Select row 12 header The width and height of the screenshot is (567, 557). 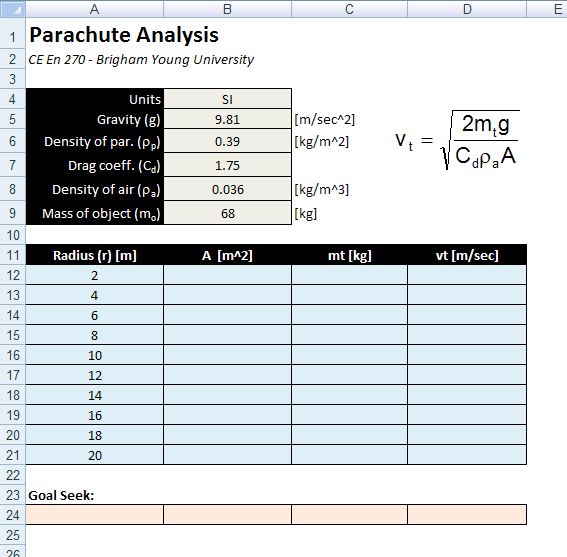point(13,275)
